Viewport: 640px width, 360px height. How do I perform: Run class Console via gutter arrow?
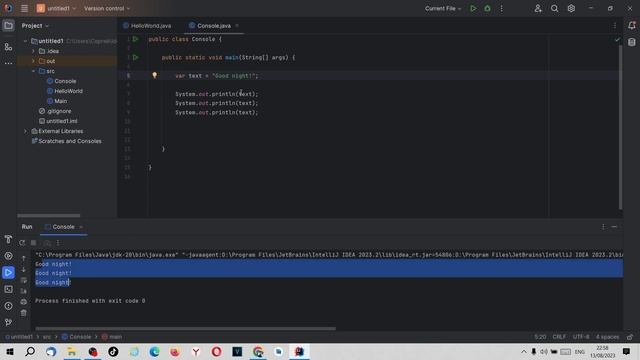(136, 39)
